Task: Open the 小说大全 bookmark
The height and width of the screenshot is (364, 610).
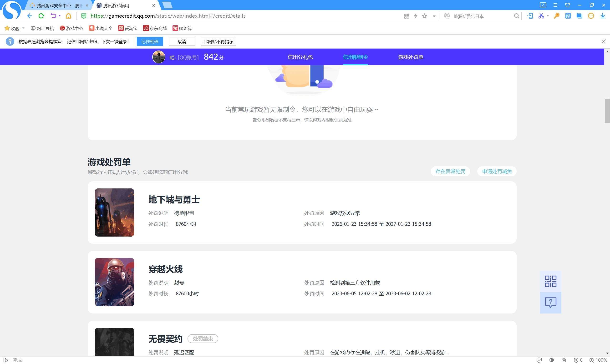Action: click(101, 28)
